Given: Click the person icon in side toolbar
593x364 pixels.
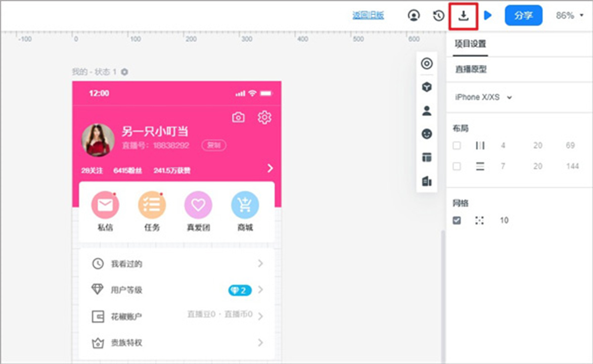Looking at the screenshot, I should tap(427, 111).
